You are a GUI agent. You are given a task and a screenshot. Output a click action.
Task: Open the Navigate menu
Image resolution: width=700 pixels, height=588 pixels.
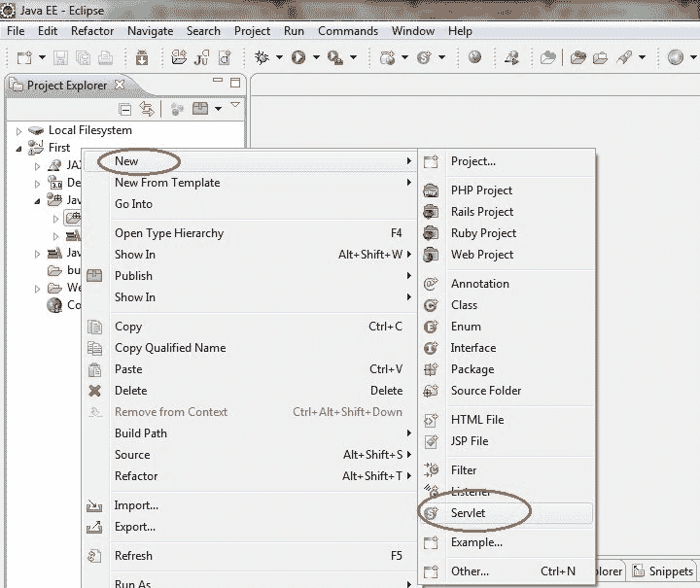click(x=150, y=31)
